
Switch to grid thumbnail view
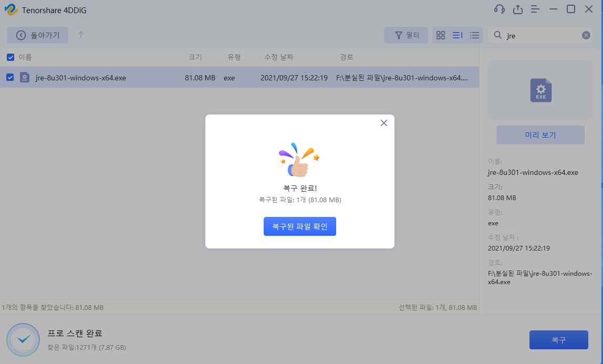tap(441, 35)
